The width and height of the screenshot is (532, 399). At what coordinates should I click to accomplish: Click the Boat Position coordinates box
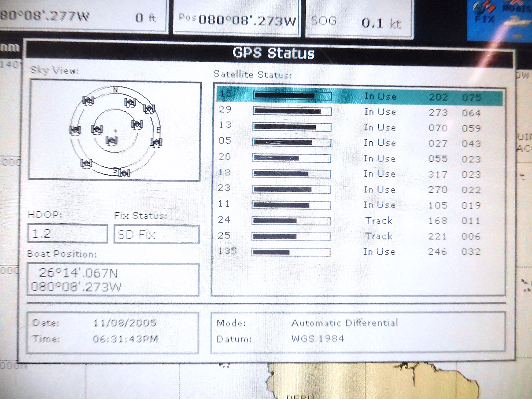113,280
